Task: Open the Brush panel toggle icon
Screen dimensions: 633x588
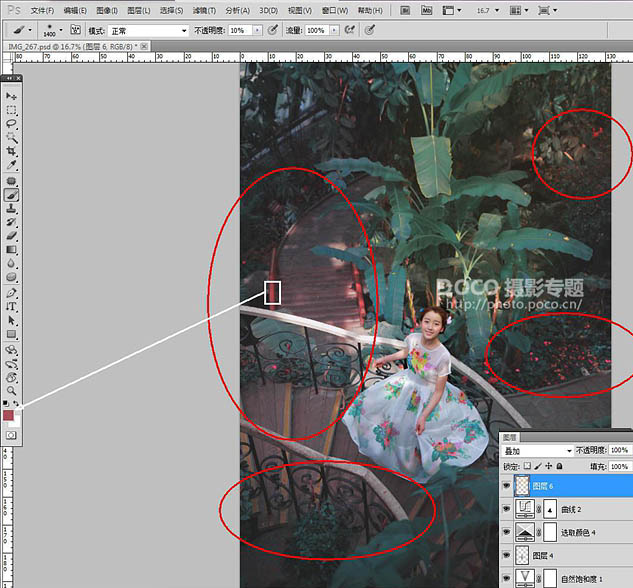Action: pyautogui.click(x=75, y=30)
